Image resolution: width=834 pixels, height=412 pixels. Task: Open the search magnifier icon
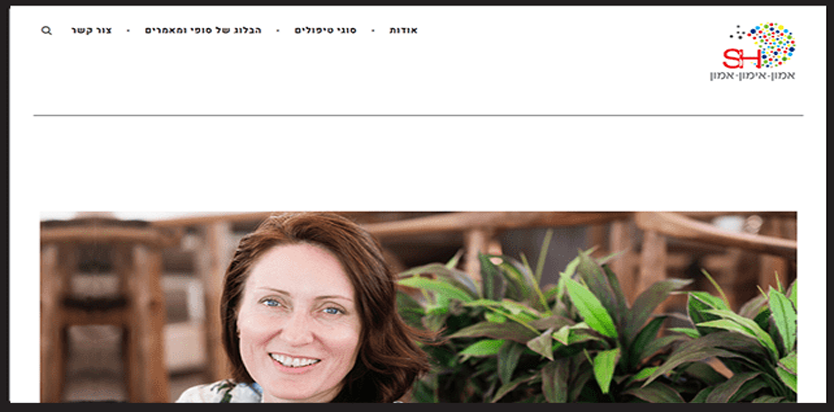point(46,30)
